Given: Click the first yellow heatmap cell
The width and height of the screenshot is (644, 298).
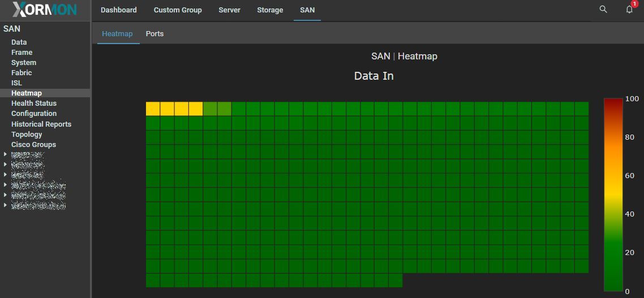Looking at the screenshot, I should (x=153, y=109).
